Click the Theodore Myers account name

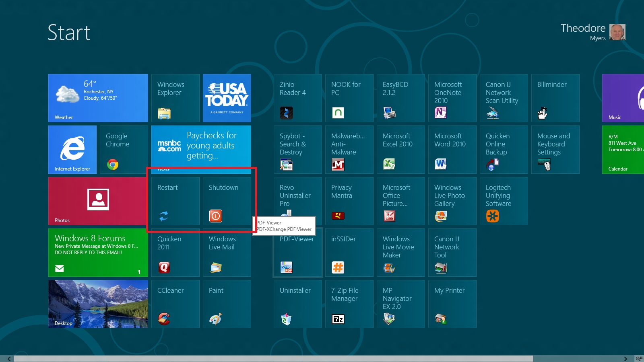pos(583,32)
